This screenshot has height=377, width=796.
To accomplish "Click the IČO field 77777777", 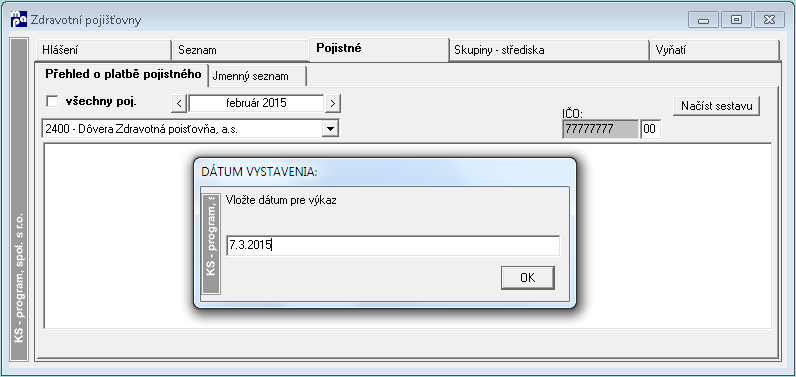I will [x=600, y=129].
